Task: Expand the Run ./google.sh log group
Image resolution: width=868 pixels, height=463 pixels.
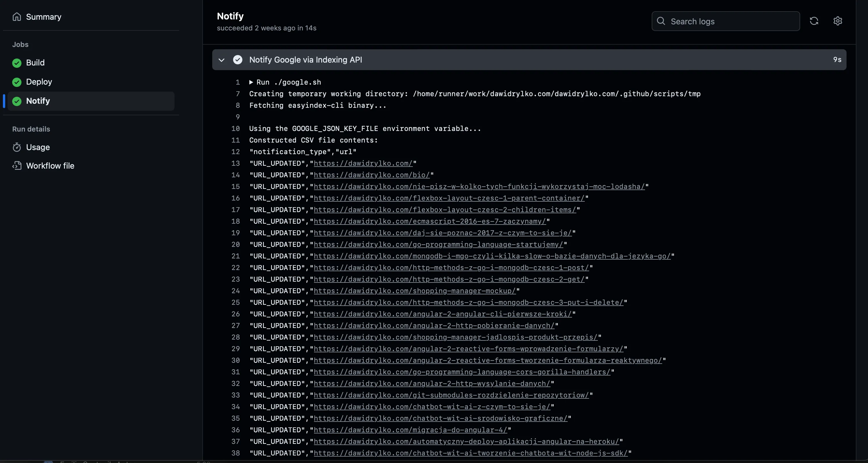Action: pos(251,82)
